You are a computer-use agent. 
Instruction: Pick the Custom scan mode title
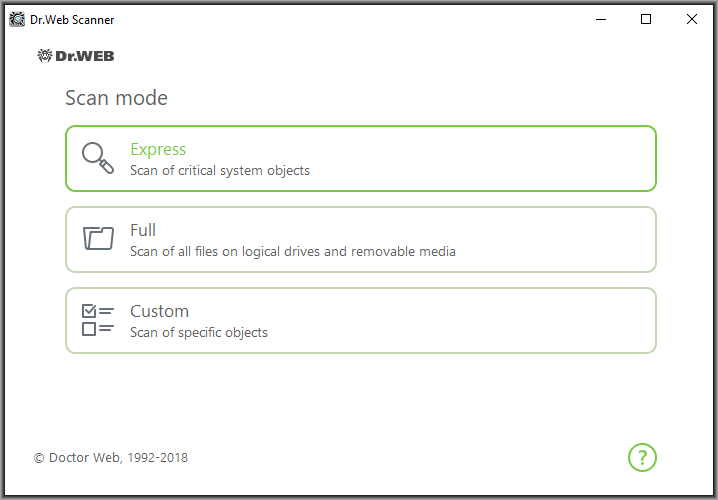tap(159, 311)
